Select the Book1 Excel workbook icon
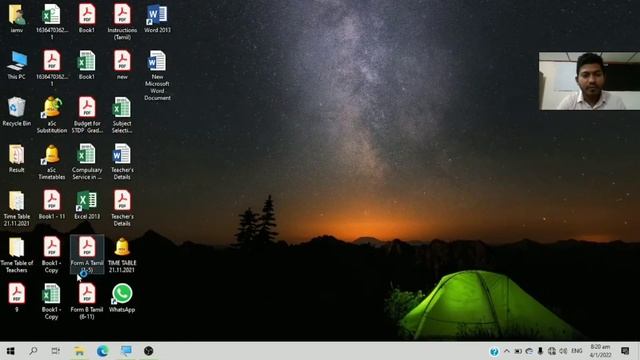This screenshot has height=360, width=640. point(87,64)
